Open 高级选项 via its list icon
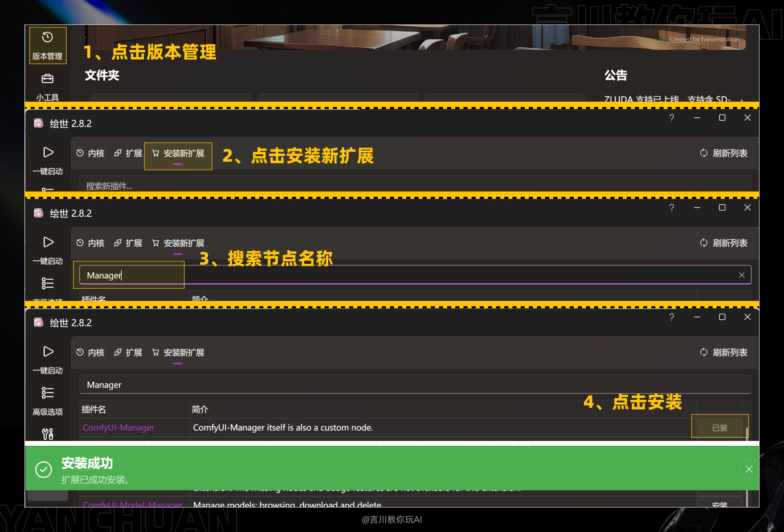This screenshot has height=532, width=784. point(48,392)
